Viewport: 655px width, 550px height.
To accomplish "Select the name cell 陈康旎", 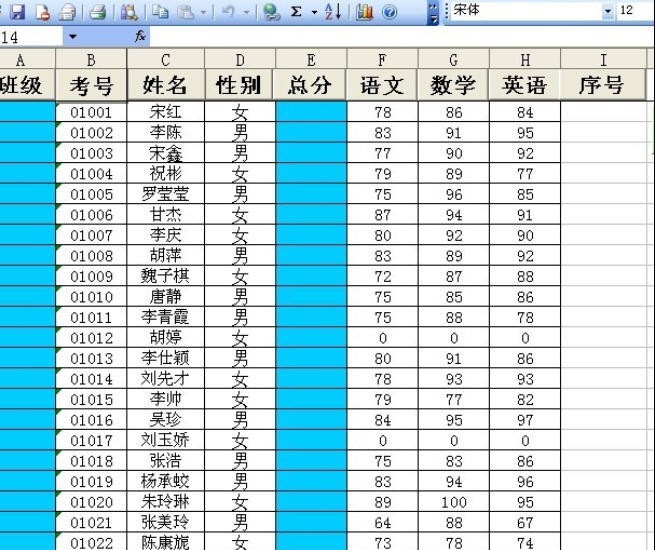I will 166,542.
